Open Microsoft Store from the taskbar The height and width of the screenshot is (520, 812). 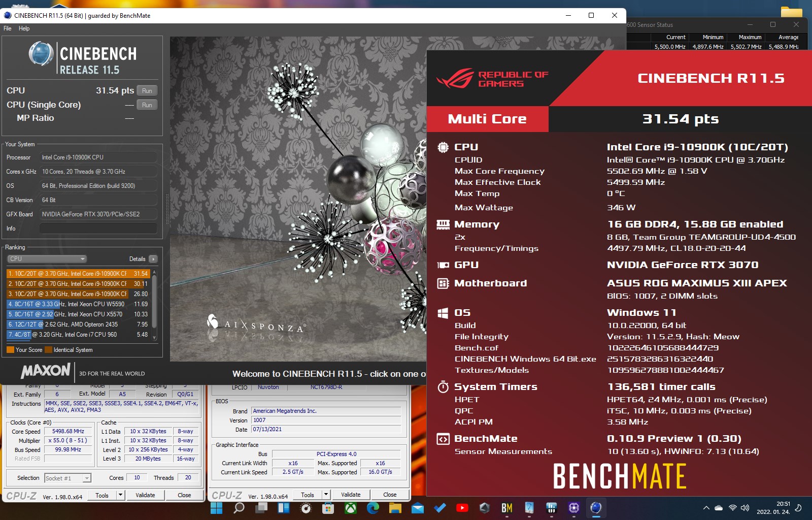328,508
